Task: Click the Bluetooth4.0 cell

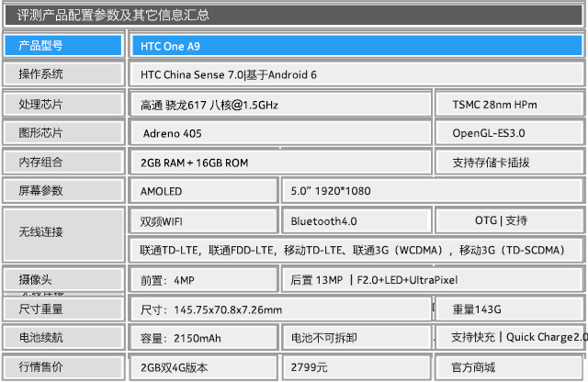Action: pos(355,220)
